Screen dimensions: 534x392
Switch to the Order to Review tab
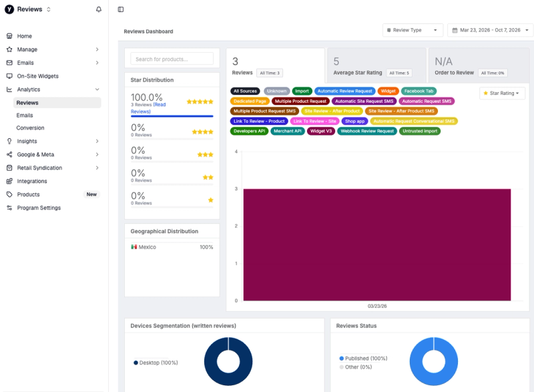[479, 65]
